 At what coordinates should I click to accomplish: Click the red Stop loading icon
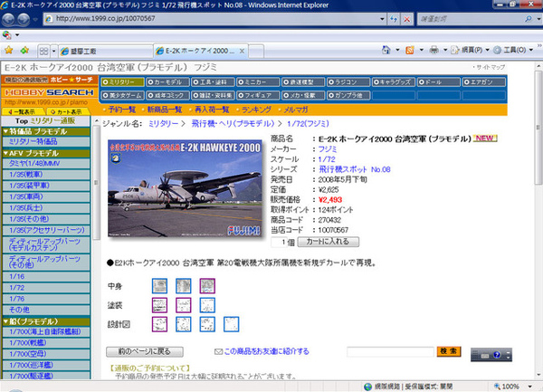click(x=407, y=19)
